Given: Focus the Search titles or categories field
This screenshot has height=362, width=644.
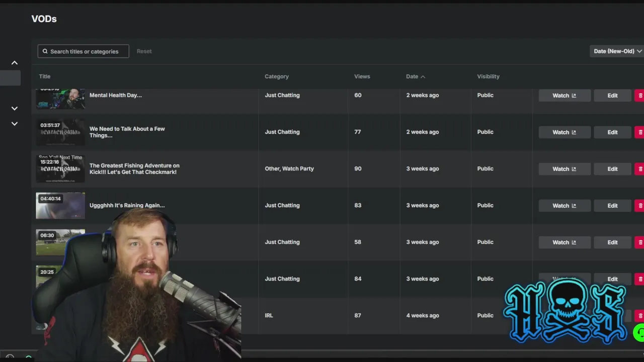Looking at the screenshot, I should point(84,51).
